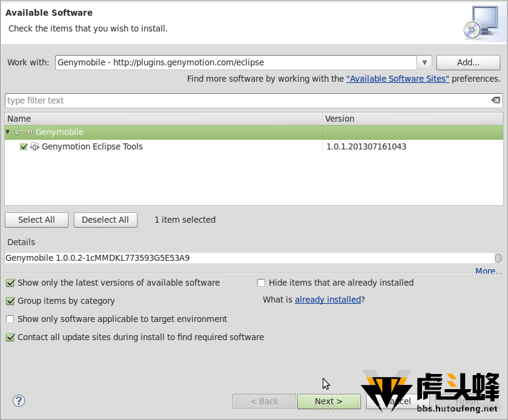
Task: Click the Genymobile 1.0.0.2 details text
Action: pyautogui.click(x=97, y=258)
